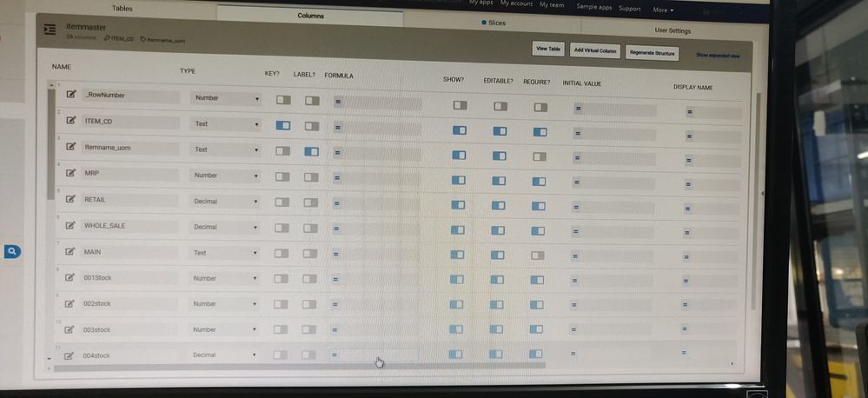Screen dimensions: 868x398
Task: Toggle KEY switch for WHOLE_SALE
Action: click(282, 228)
